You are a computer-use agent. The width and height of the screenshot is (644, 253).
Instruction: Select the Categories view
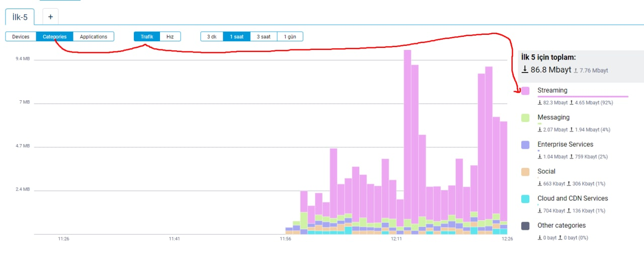(x=54, y=37)
